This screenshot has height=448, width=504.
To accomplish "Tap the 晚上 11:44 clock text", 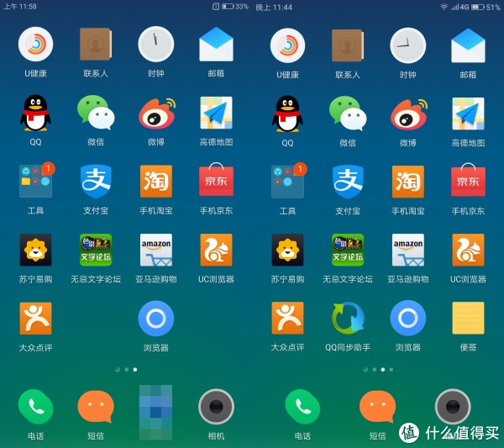I will (x=274, y=8).
